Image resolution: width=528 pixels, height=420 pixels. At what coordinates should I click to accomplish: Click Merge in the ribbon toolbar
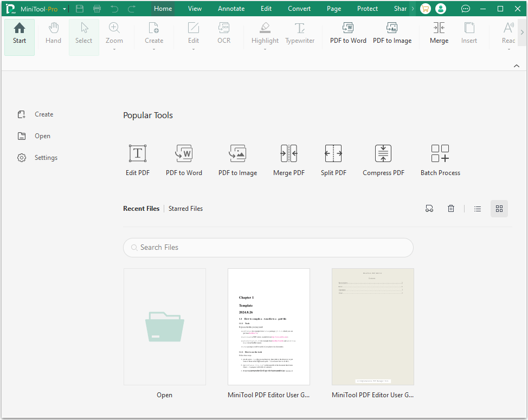pos(439,34)
